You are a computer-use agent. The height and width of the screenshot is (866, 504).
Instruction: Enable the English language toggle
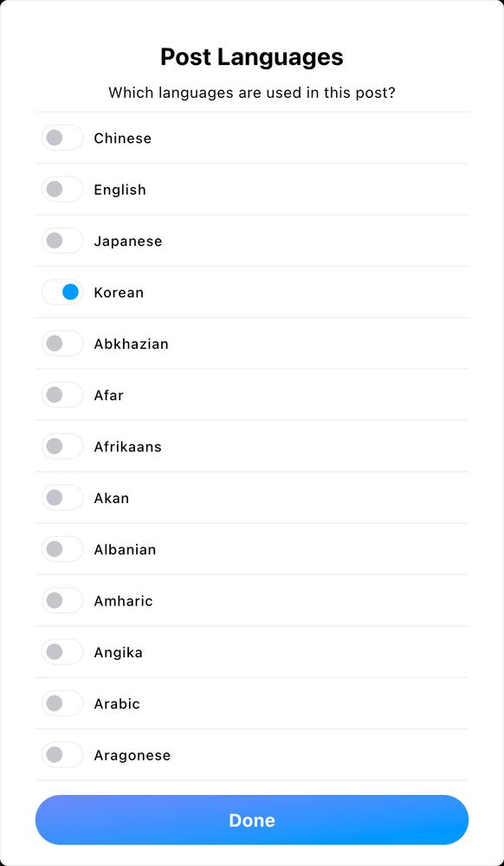coord(61,189)
